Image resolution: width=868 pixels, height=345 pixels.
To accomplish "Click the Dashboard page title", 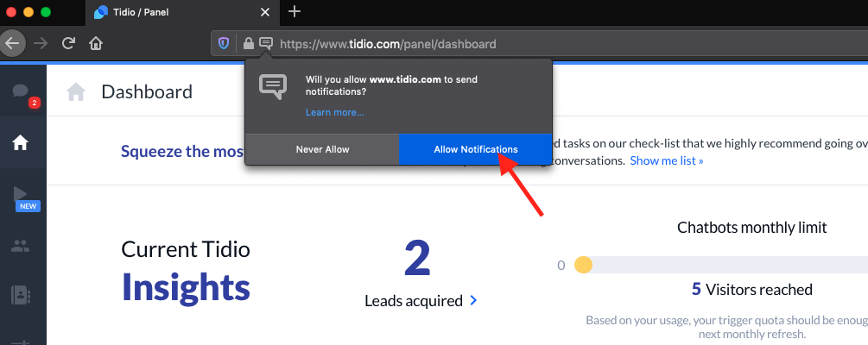I will [147, 91].
